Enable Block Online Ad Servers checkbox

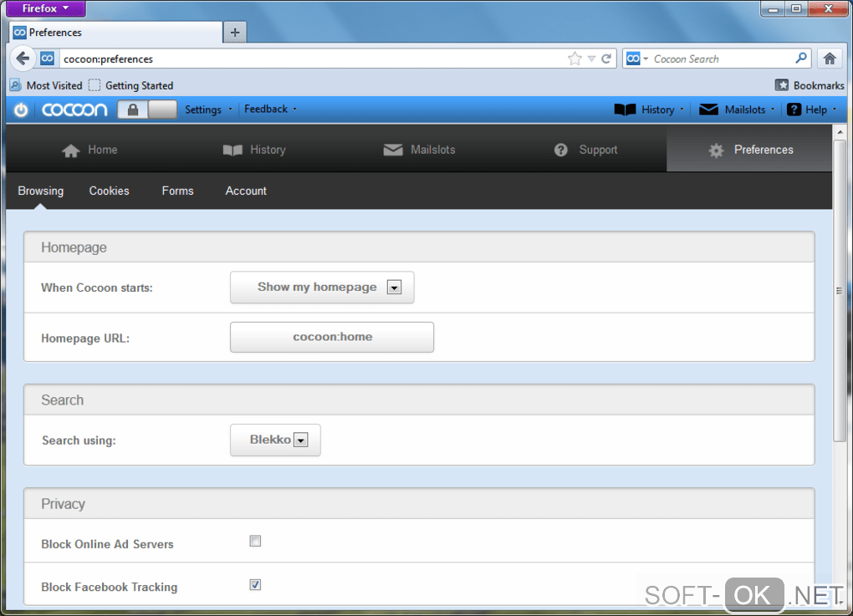(x=255, y=541)
